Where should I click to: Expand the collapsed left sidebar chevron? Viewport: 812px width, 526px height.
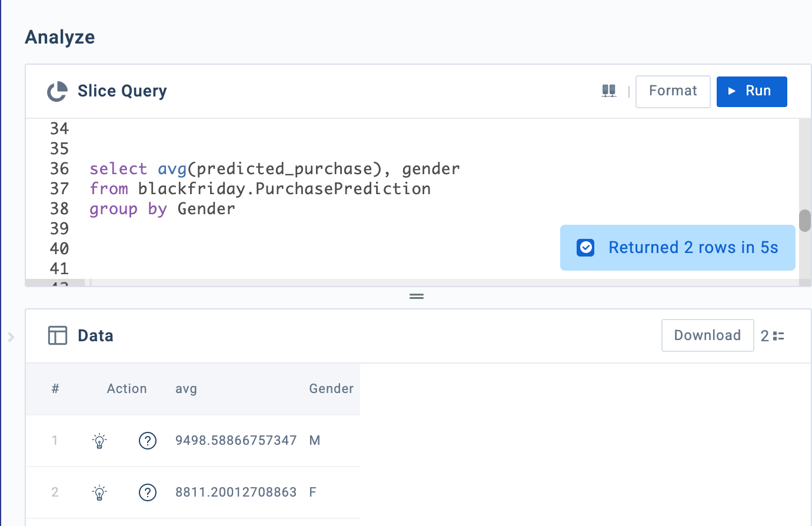(11, 337)
